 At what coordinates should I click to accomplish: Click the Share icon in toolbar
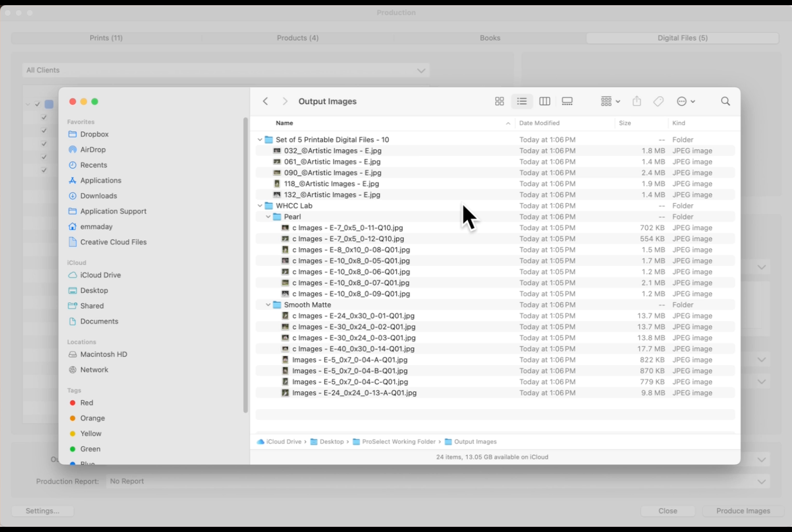637,102
